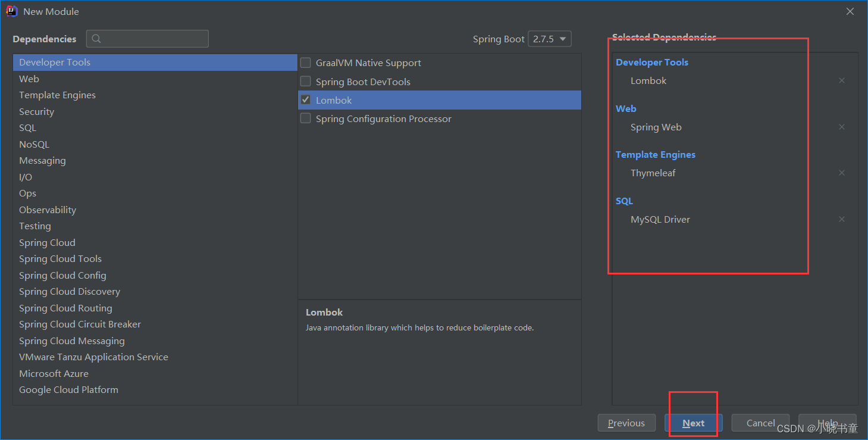Select the Spring Cloud category
The height and width of the screenshot is (440, 868).
coord(155,242)
